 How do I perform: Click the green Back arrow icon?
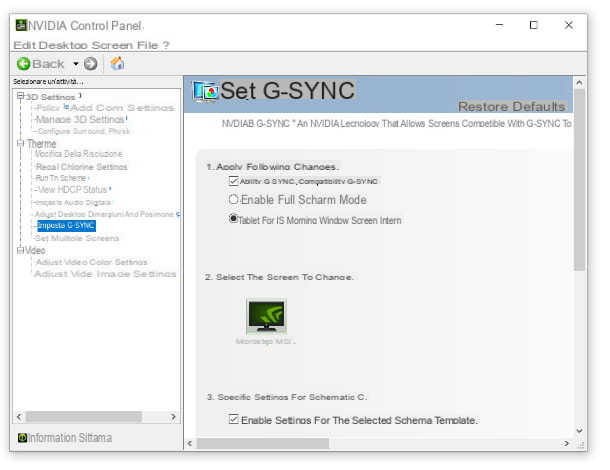(x=23, y=63)
